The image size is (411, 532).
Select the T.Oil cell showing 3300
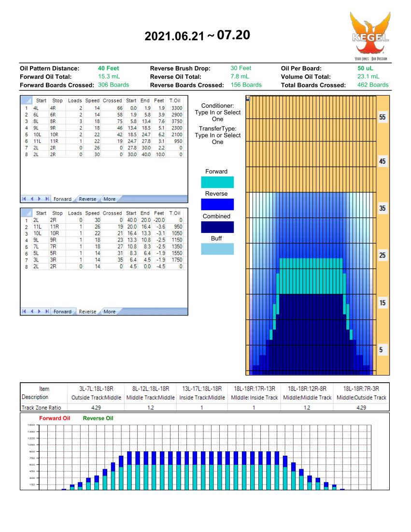[x=177, y=108]
